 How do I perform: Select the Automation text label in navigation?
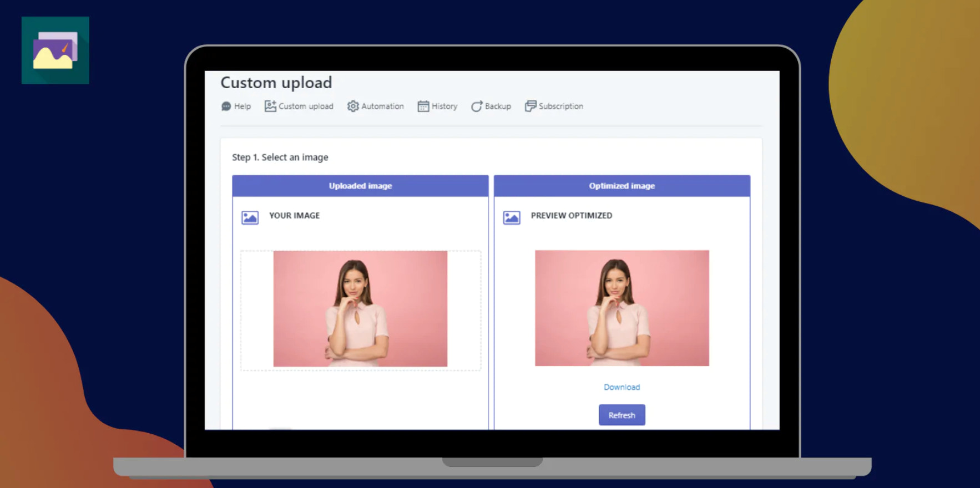coord(382,106)
